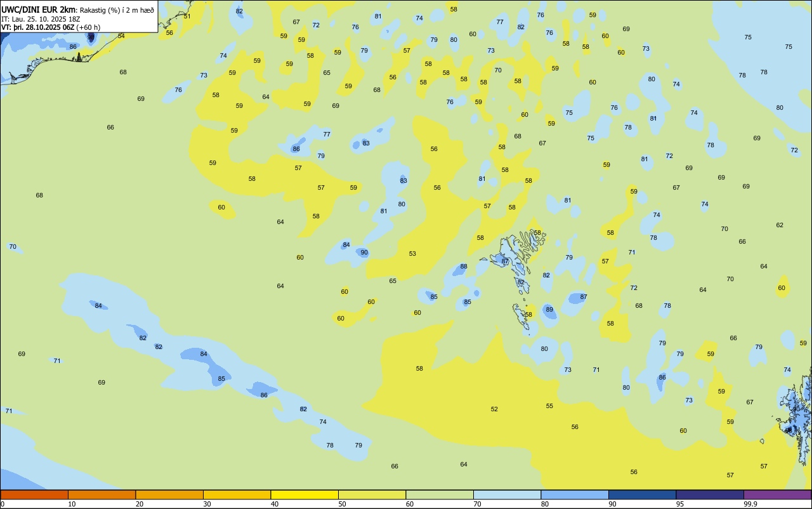
Task: Click the humidity value 88 on the map
Action: (464, 267)
